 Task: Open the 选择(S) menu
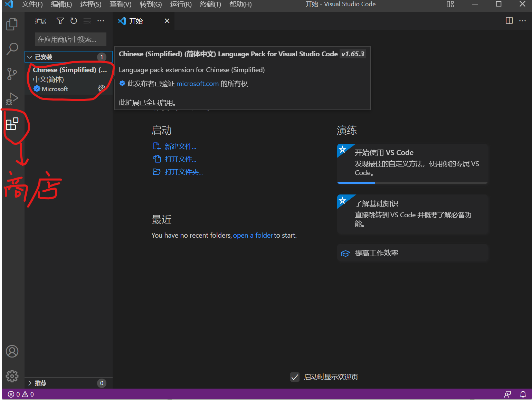point(91,4)
